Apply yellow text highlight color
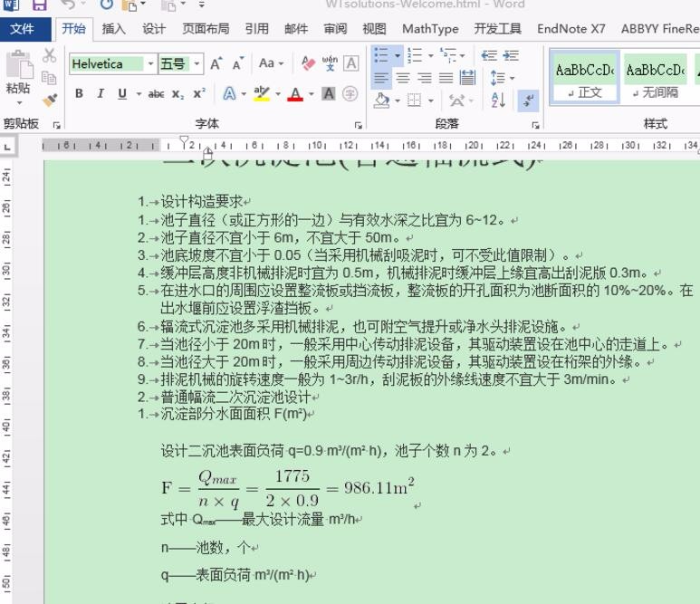 click(x=262, y=94)
